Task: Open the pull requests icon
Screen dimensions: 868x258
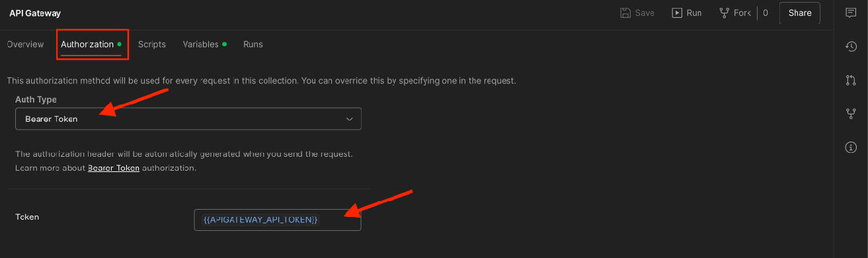Action: (851, 80)
